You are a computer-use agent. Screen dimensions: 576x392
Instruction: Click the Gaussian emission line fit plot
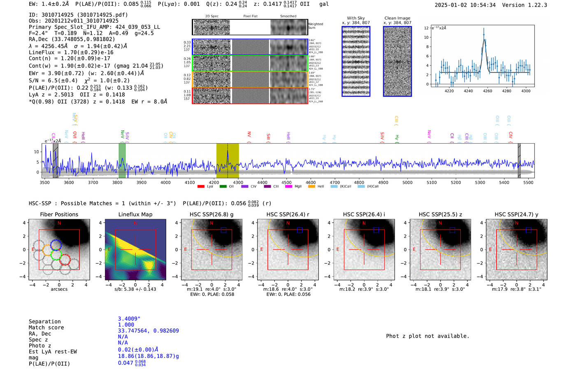coord(482,56)
